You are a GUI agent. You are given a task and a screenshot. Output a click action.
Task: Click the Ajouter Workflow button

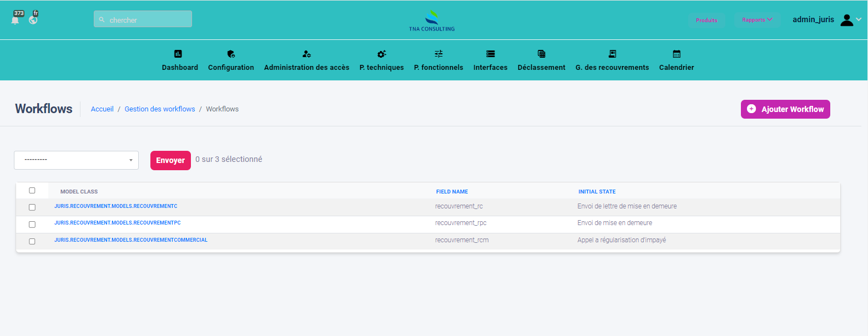point(785,109)
